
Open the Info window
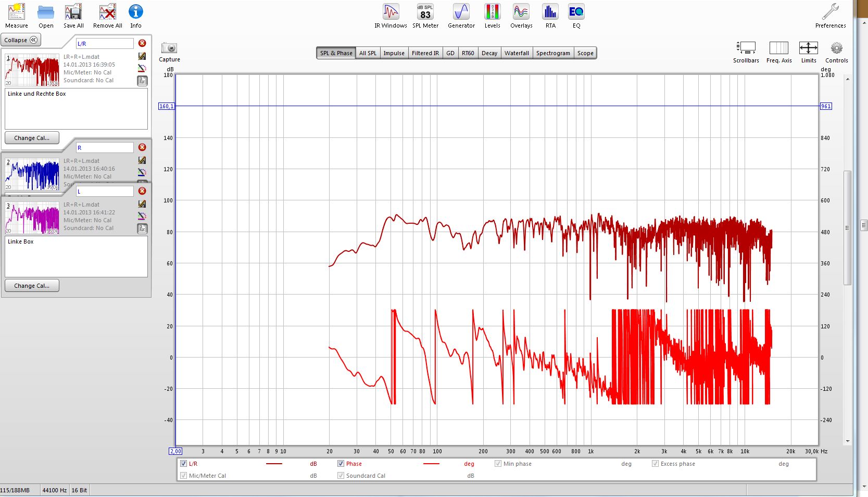[136, 16]
